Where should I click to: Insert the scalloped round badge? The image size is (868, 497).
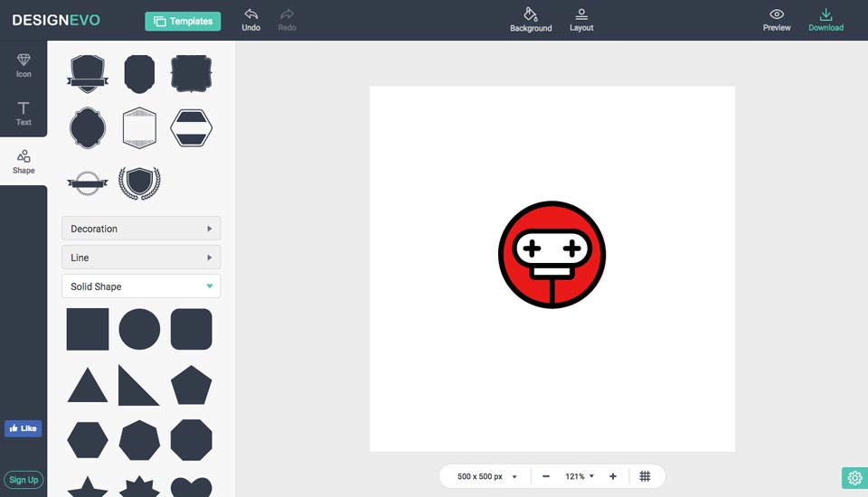88,127
